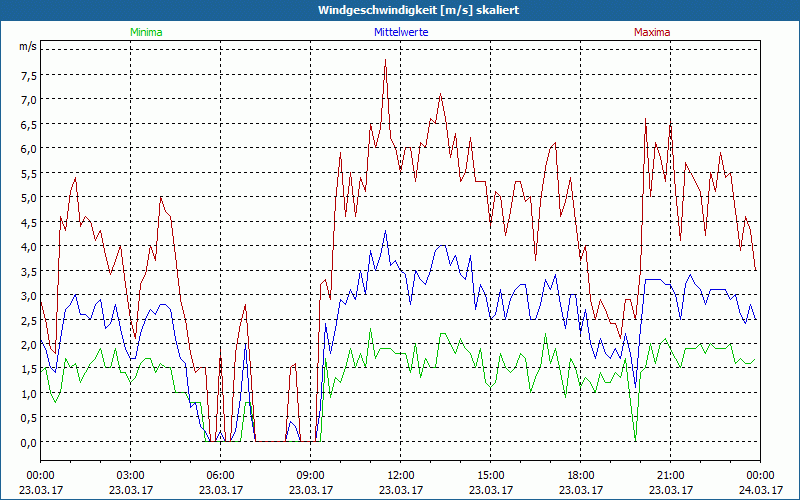800x500 pixels.
Task: Click the 06:00 time label
Action: pyautogui.click(x=220, y=476)
